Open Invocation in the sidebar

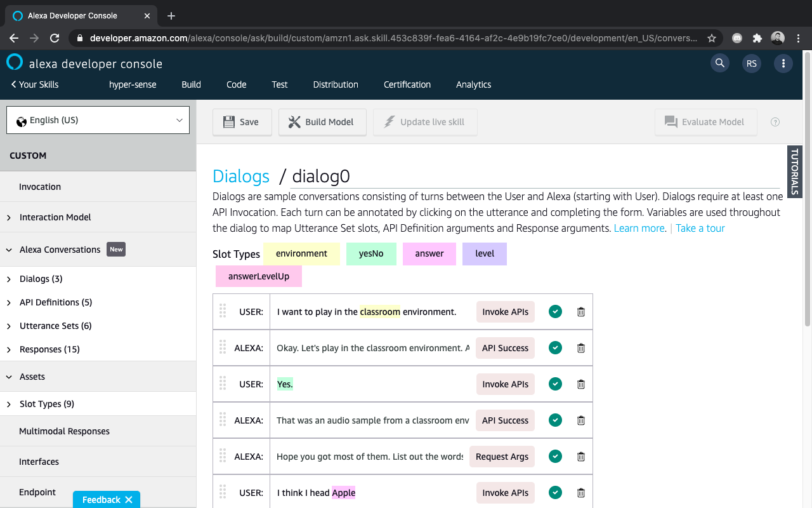40,187
